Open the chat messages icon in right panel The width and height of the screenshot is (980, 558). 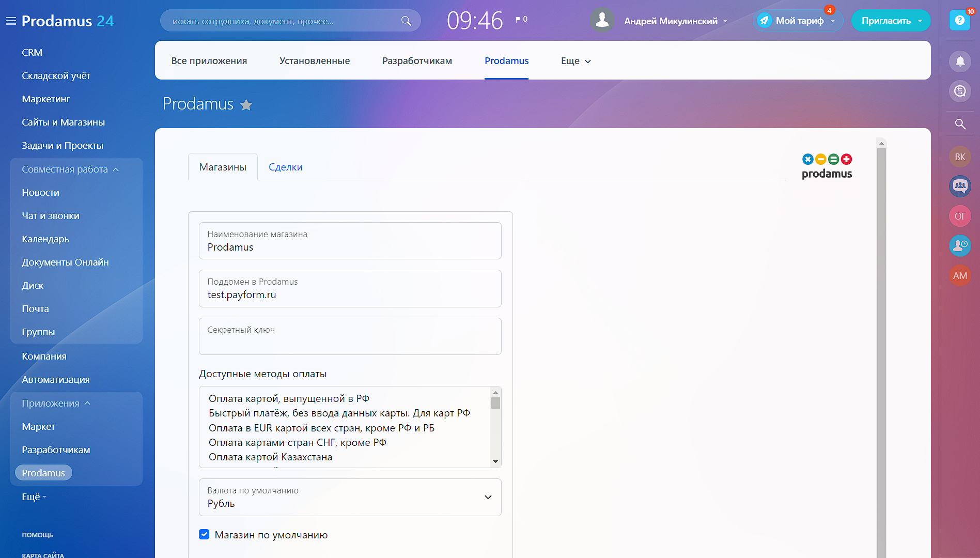pos(960,91)
